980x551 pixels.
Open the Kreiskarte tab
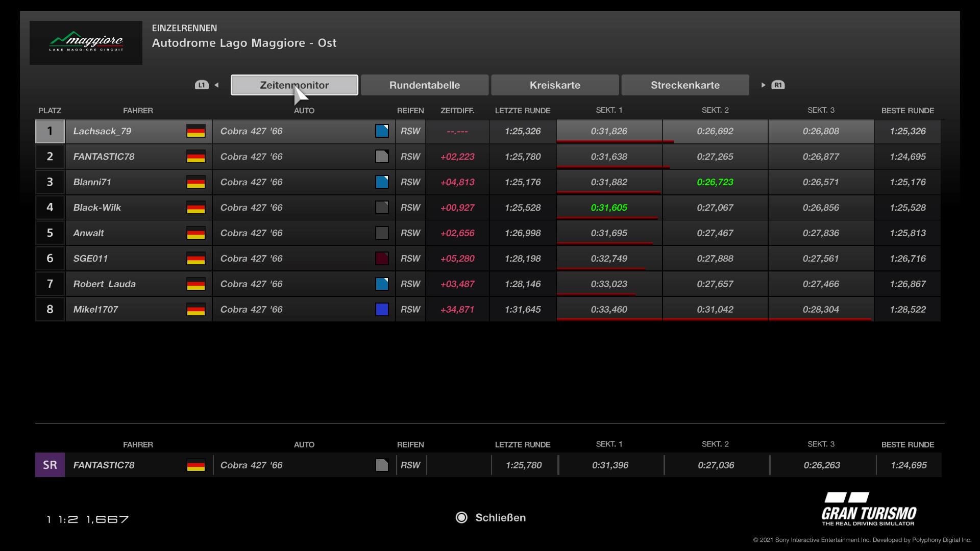pyautogui.click(x=555, y=85)
